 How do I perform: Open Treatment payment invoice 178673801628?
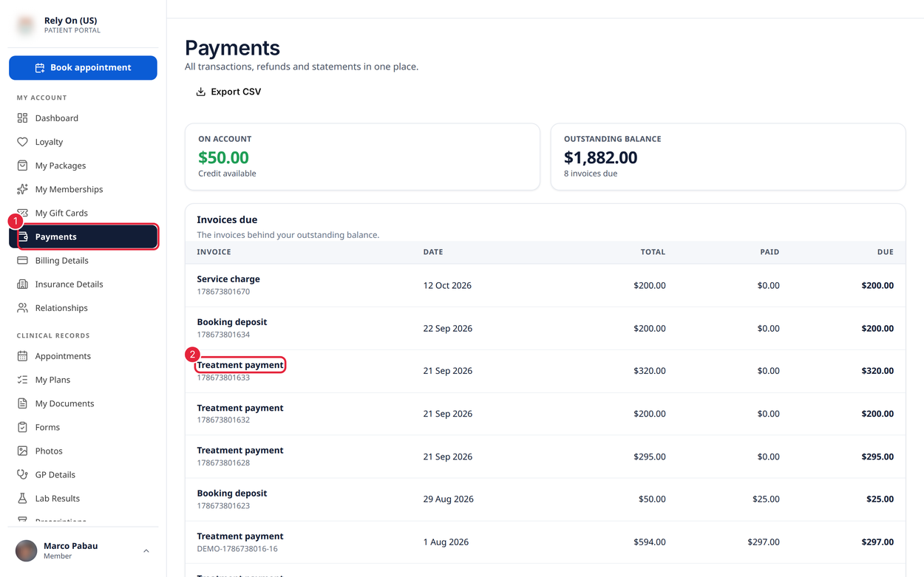(545, 457)
